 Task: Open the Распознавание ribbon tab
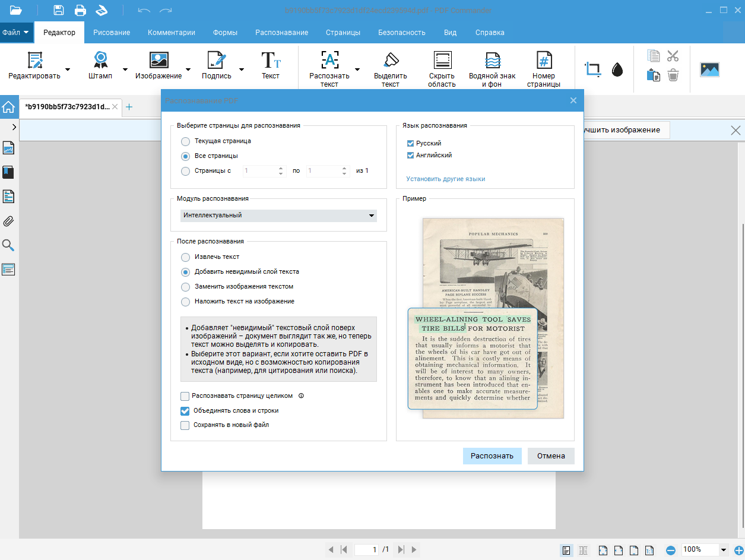282,33
